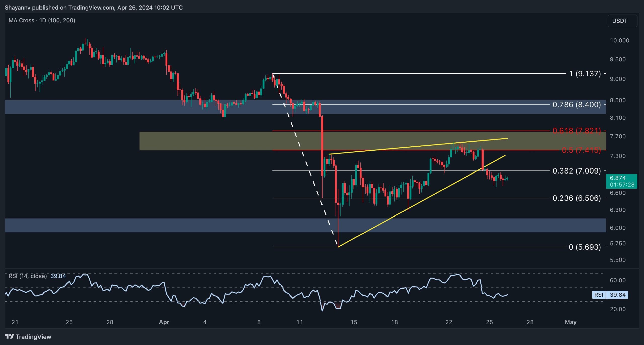Click the TradingView logo icon

9,336
